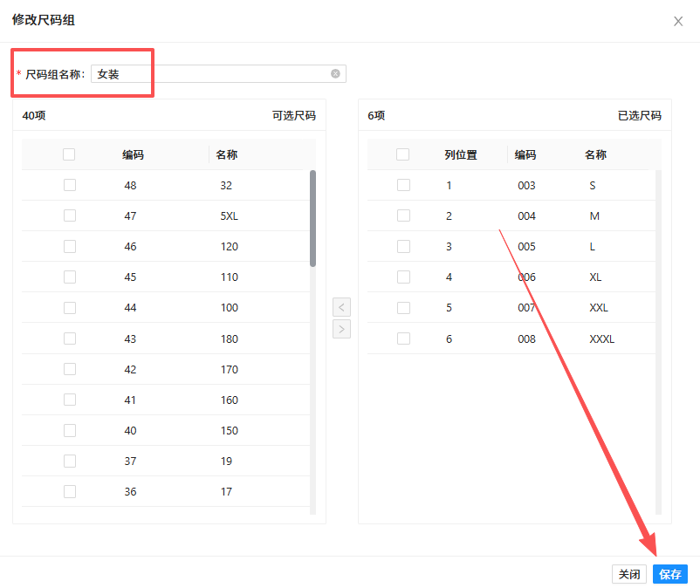The height and width of the screenshot is (588, 700).
Task: Check the box for code 40 size 150
Action: pos(70,430)
